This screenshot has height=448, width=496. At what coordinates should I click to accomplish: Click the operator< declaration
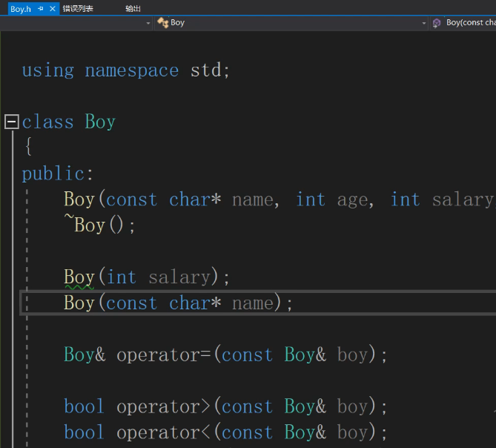(163, 433)
